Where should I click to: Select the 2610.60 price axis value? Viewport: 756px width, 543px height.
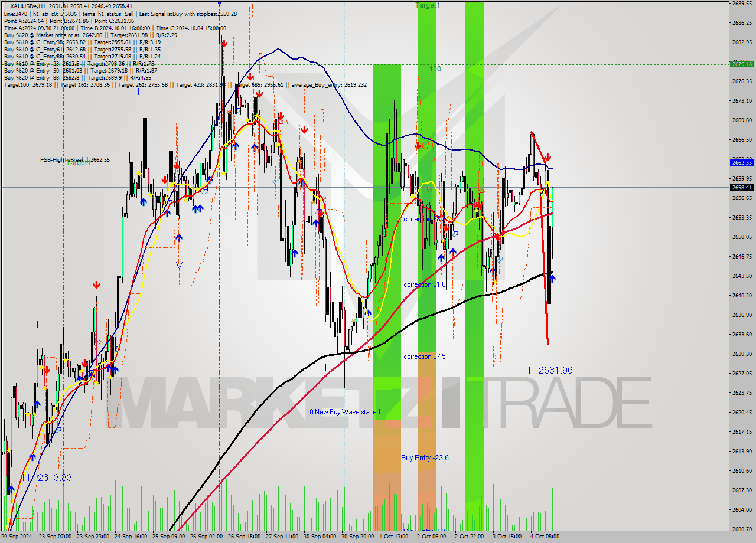click(741, 470)
